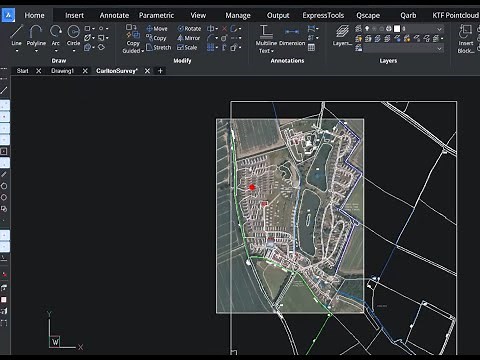This screenshot has height=360, width=480.
Task: Expand the Multiline Text dropdown arrow
Action: [x=272, y=51]
